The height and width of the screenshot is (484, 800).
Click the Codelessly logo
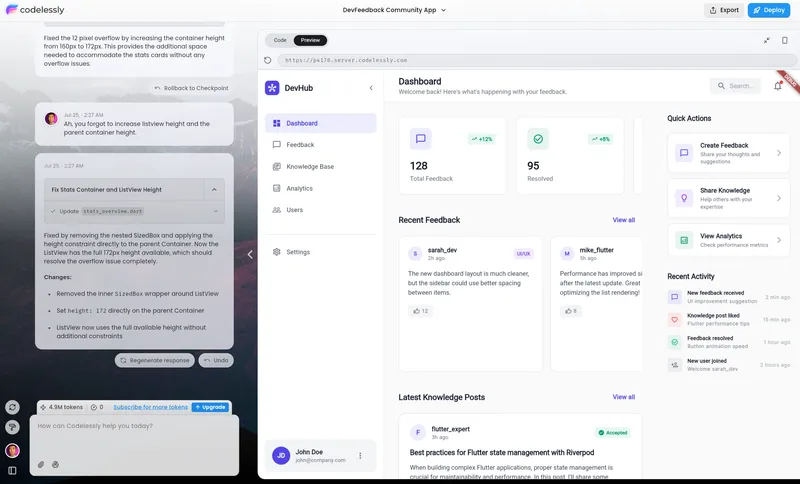coord(35,10)
